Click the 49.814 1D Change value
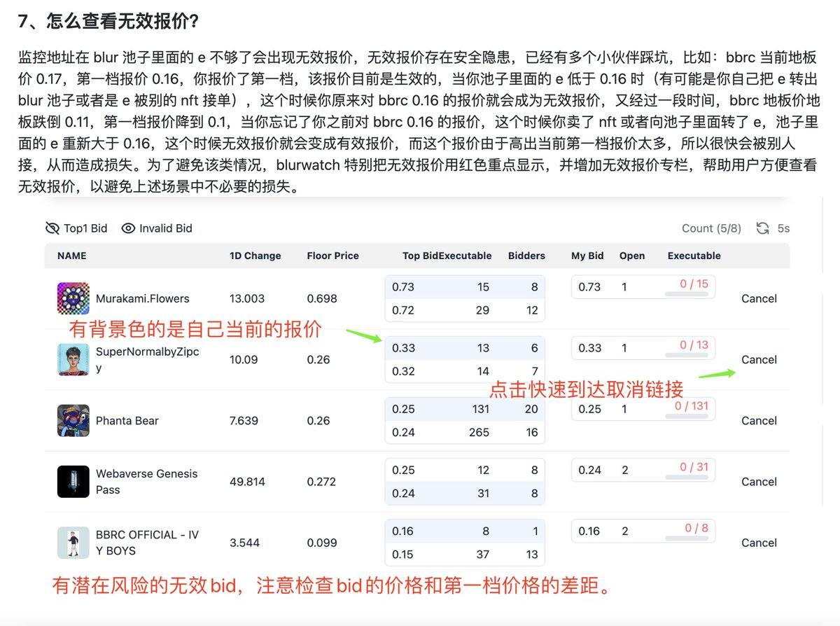Image resolution: width=840 pixels, height=626 pixels. [x=247, y=482]
